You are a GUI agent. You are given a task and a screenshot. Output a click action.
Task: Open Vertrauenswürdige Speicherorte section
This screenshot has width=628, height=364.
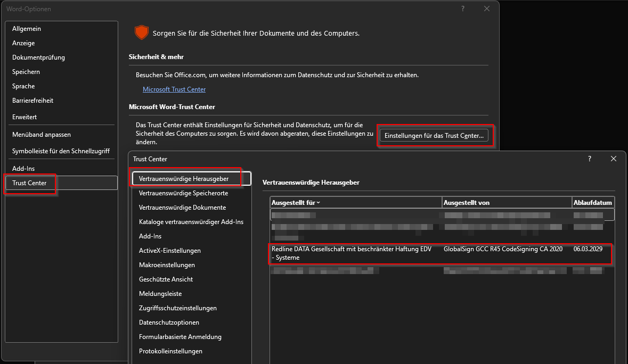(x=183, y=193)
